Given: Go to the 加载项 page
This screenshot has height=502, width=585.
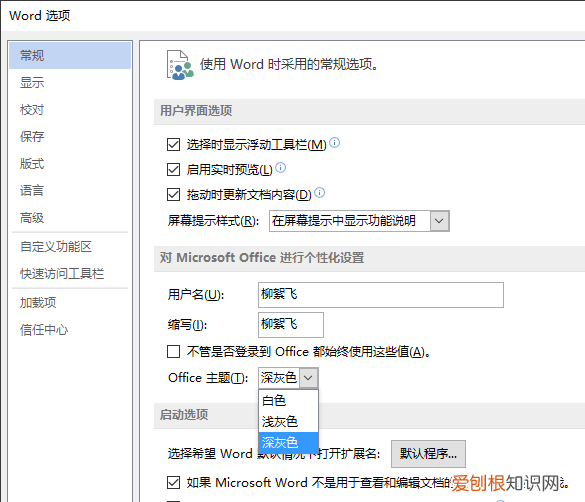Looking at the screenshot, I should click(x=38, y=302).
